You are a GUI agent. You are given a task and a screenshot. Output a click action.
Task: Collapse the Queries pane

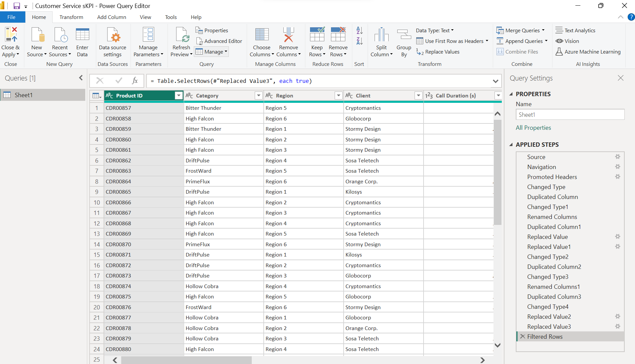(81, 78)
